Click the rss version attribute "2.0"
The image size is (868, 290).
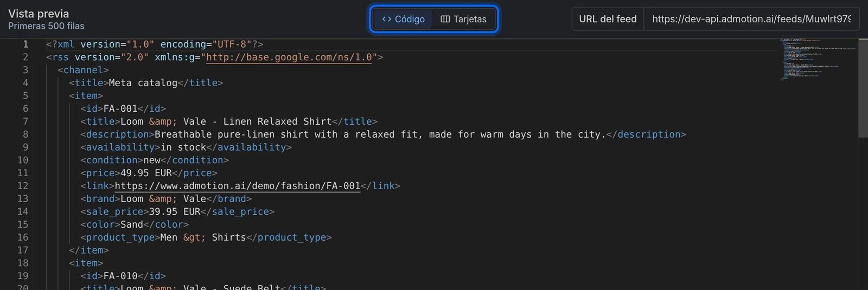135,57
